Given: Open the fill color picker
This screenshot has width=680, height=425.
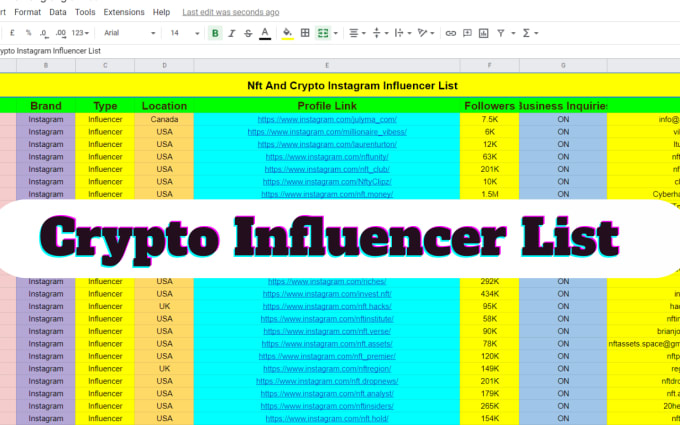Looking at the screenshot, I should [287, 33].
